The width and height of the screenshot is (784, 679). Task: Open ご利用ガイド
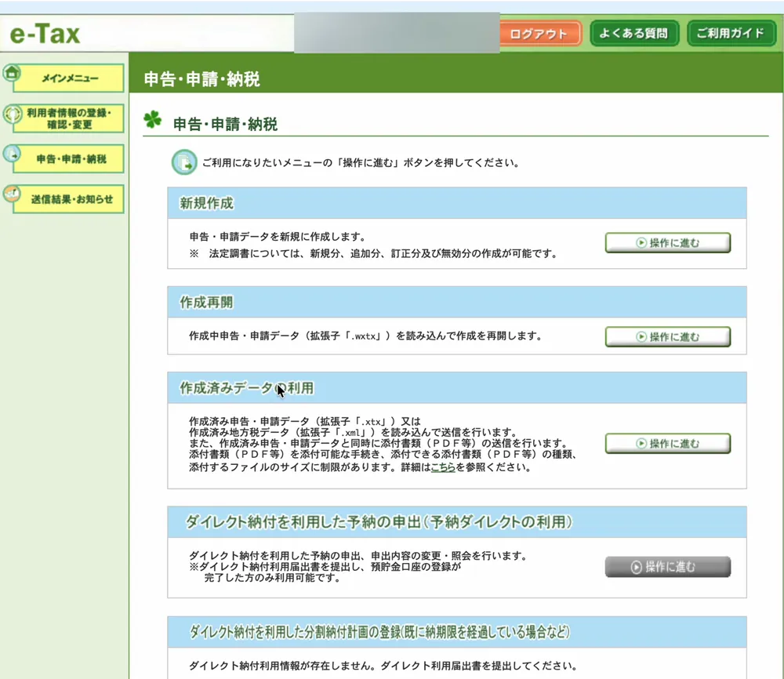[731, 34]
